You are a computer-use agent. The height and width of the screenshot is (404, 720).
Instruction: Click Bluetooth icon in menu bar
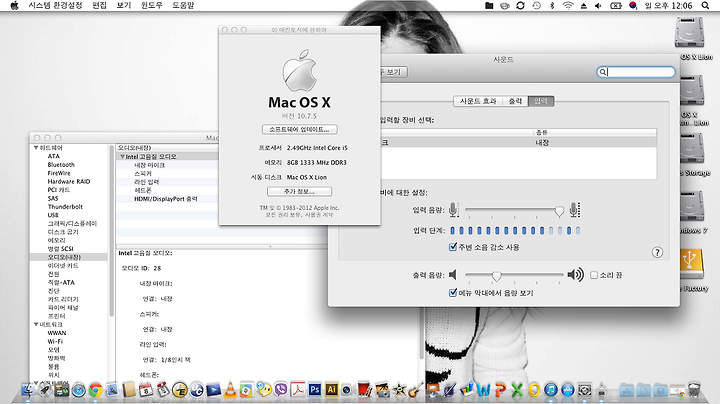pyautogui.click(x=552, y=6)
